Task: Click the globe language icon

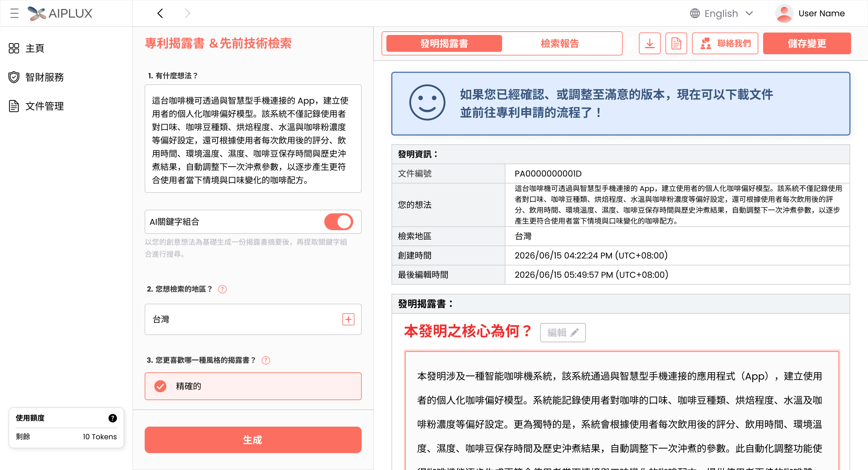Action: pyautogui.click(x=694, y=14)
